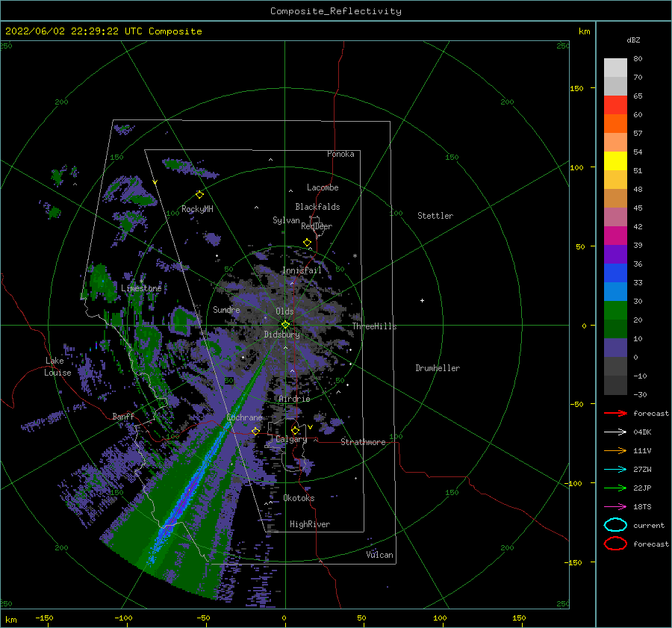
Task: Click the Lacombe city label
Action: [x=323, y=187]
